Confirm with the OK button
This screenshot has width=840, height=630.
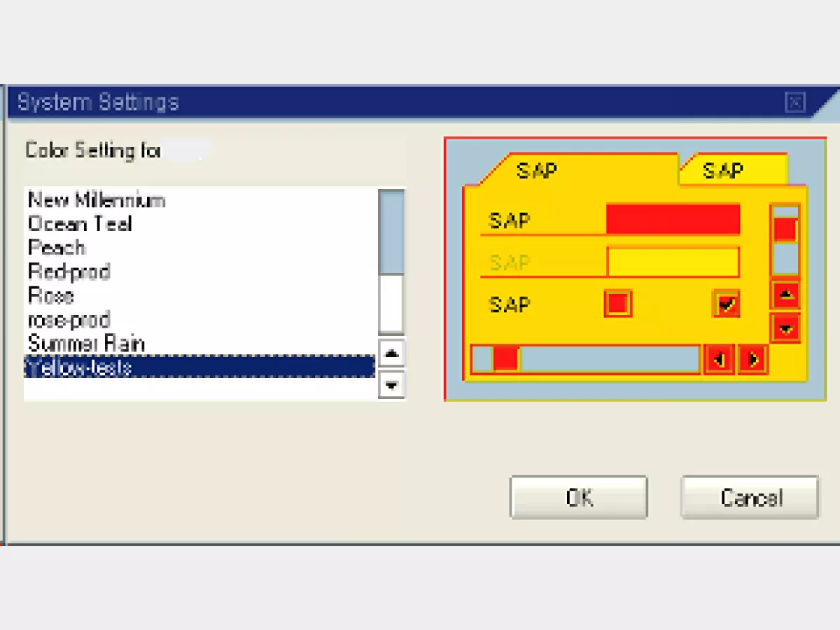pos(579,498)
